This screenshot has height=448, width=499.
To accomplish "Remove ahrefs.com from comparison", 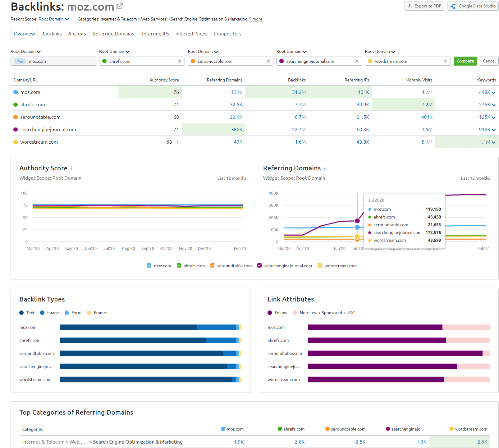I will tap(180, 61).
